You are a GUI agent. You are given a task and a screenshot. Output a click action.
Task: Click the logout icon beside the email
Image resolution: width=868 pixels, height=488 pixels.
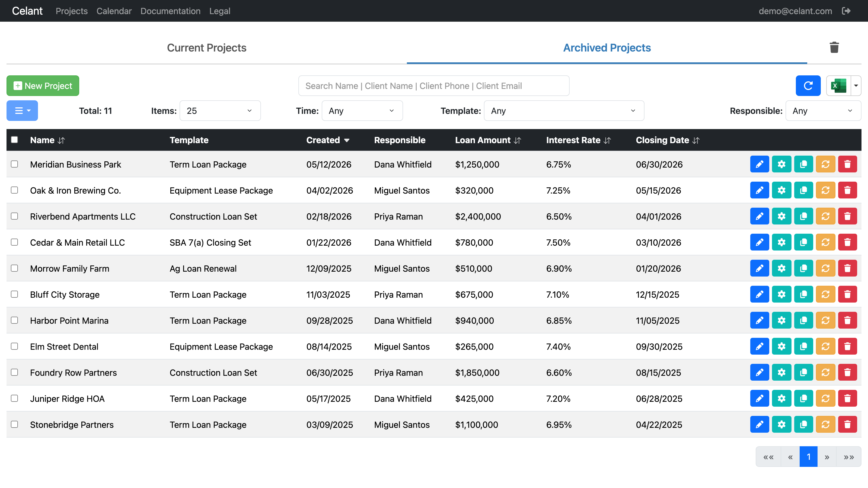pos(846,11)
